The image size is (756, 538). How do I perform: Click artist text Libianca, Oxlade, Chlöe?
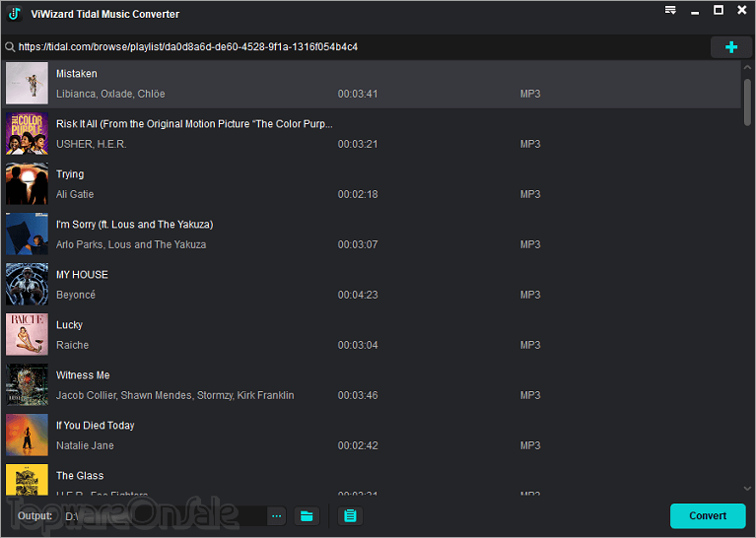tap(110, 94)
